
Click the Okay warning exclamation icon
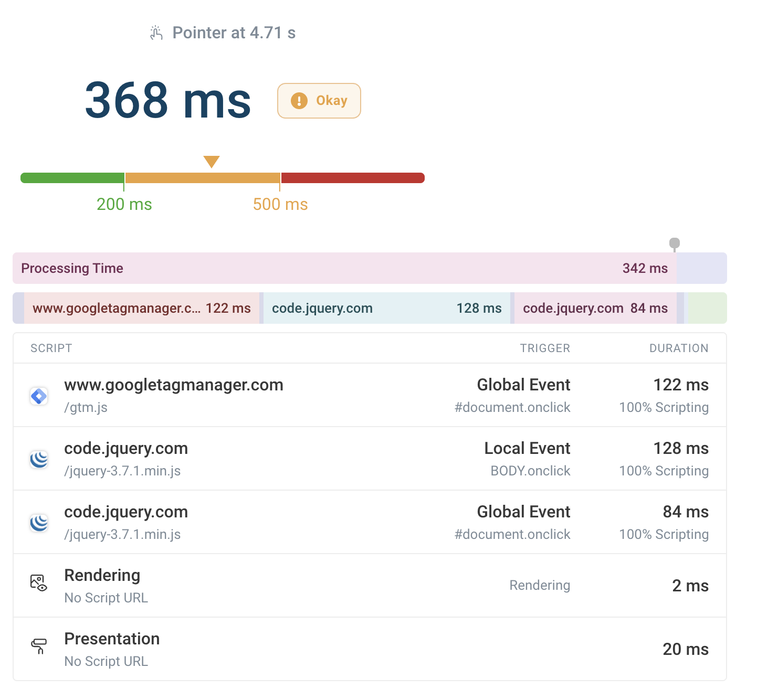pos(299,101)
